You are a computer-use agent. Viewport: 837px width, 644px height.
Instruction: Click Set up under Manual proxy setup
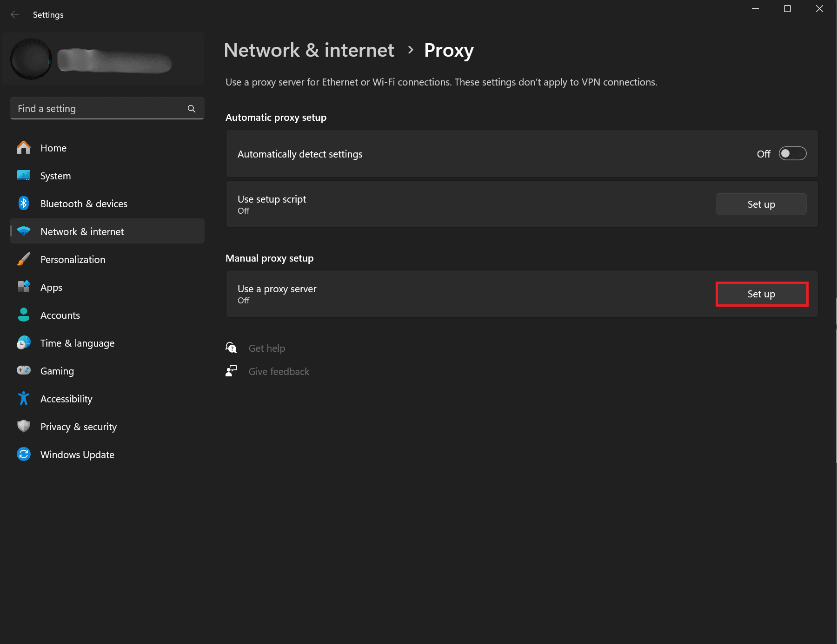[x=761, y=294]
